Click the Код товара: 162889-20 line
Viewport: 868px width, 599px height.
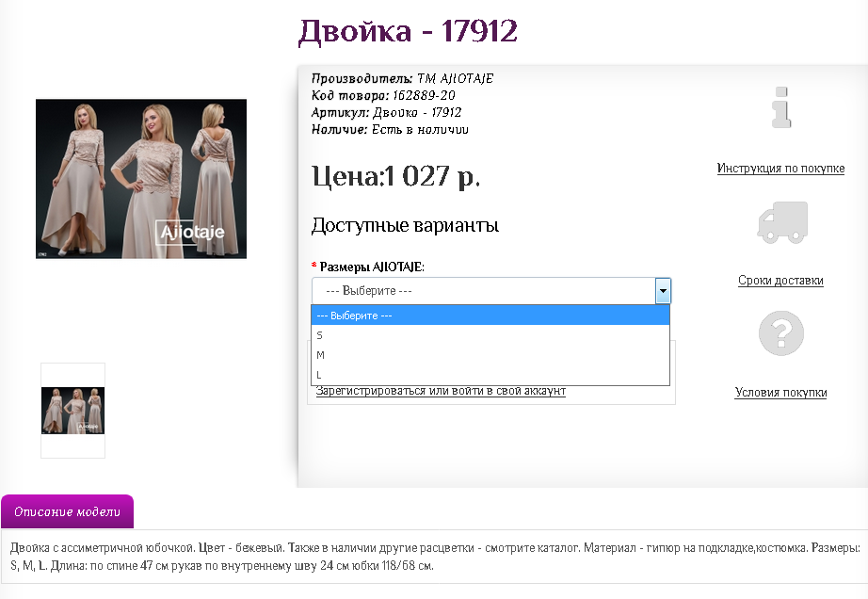(383, 96)
